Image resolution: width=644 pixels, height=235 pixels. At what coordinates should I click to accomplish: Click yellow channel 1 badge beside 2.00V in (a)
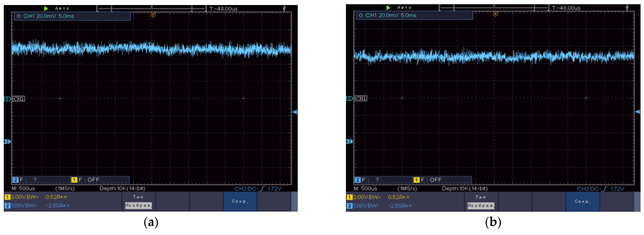[x=7, y=197]
